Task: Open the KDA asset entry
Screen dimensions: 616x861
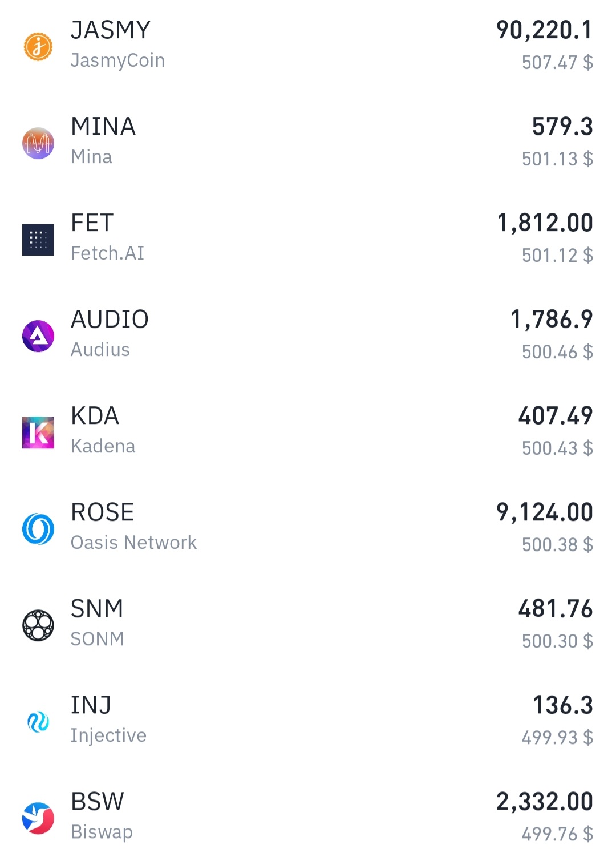Action: [x=308, y=432]
